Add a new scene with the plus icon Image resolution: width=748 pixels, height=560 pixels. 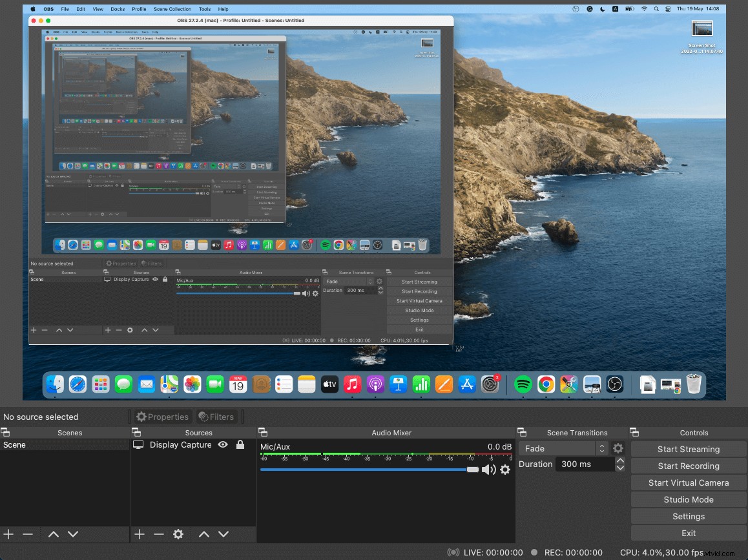click(8, 534)
